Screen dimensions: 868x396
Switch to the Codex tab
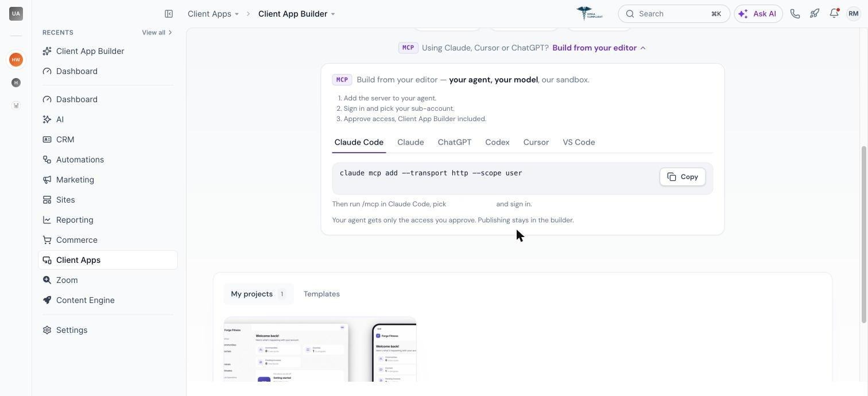tap(497, 142)
